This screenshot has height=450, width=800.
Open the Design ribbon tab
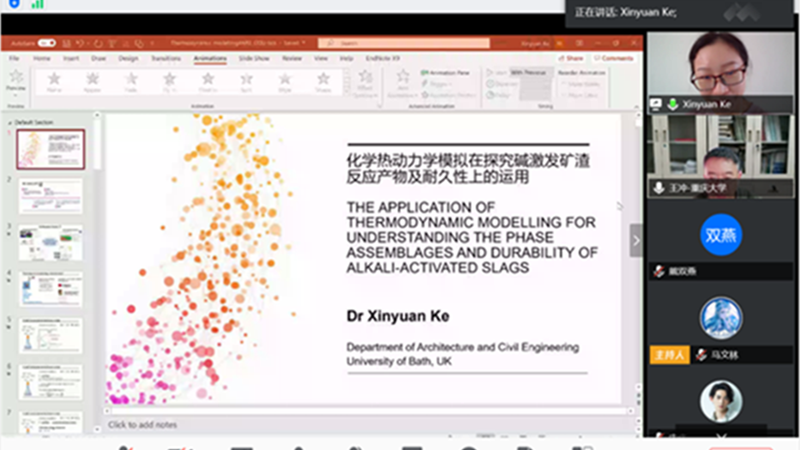click(x=128, y=58)
